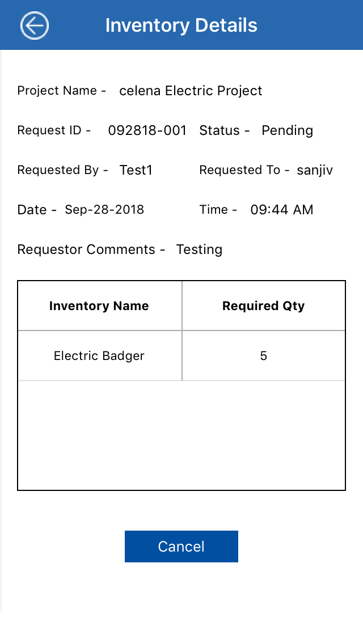363x644 pixels.
Task: Tap the Pending status value
Action: [287, 130]
